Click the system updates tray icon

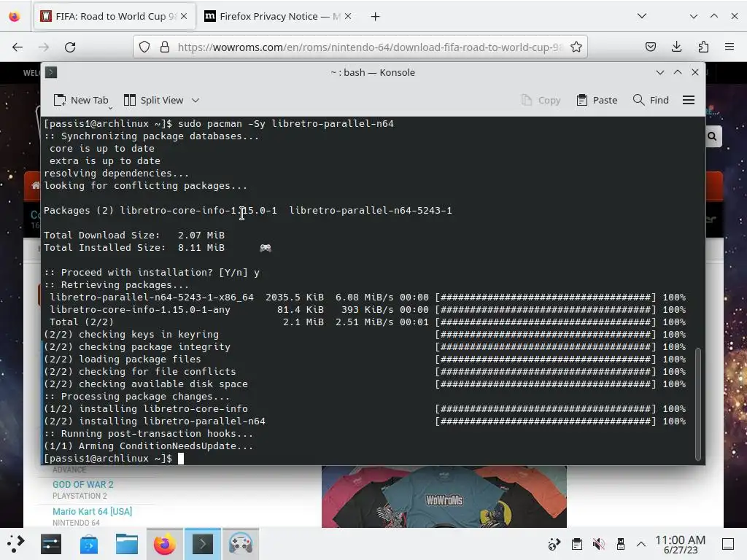pos(554,544)
